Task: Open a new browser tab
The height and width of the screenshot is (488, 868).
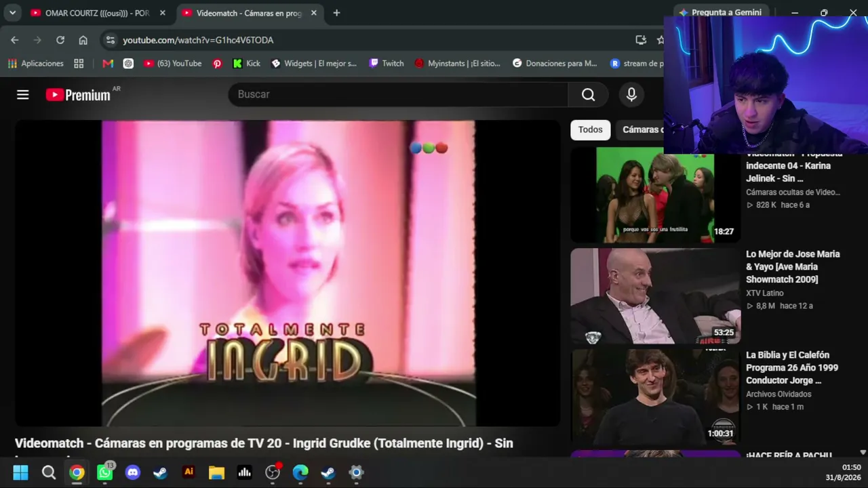Action: tap(336, 13)
